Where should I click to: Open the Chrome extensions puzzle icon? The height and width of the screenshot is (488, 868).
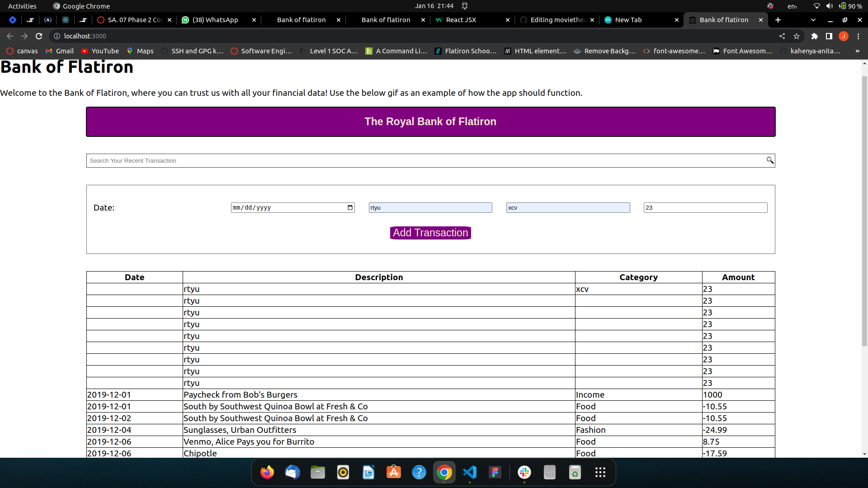(815, 36)
